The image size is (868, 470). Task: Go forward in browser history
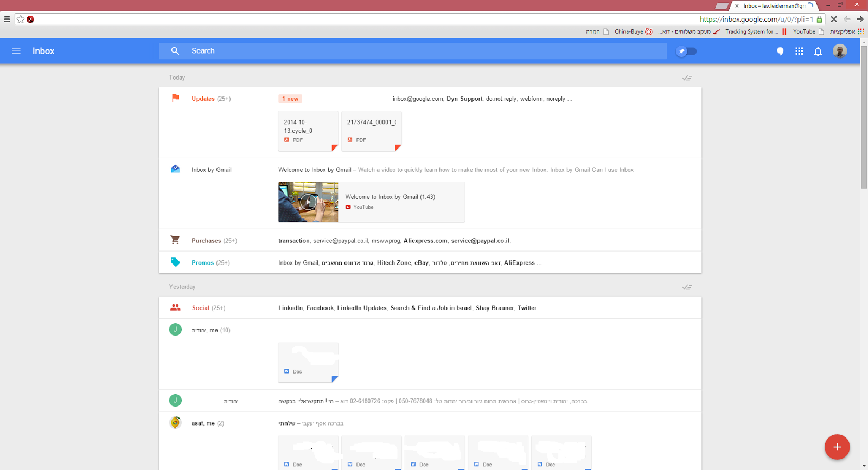[x=860, y=19]
